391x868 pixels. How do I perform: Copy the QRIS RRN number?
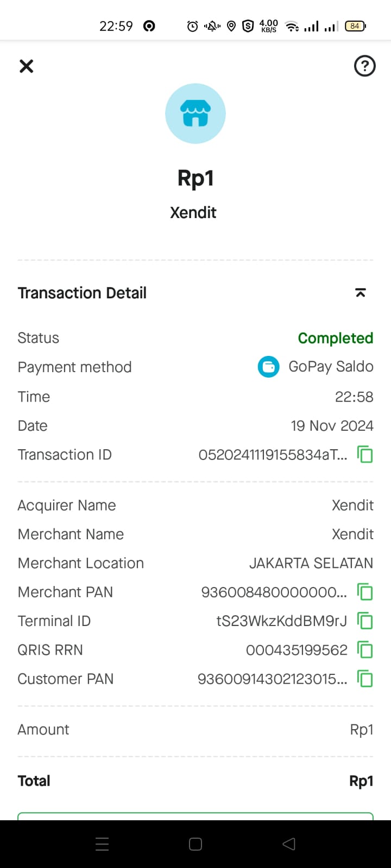(x=365, y=649)
